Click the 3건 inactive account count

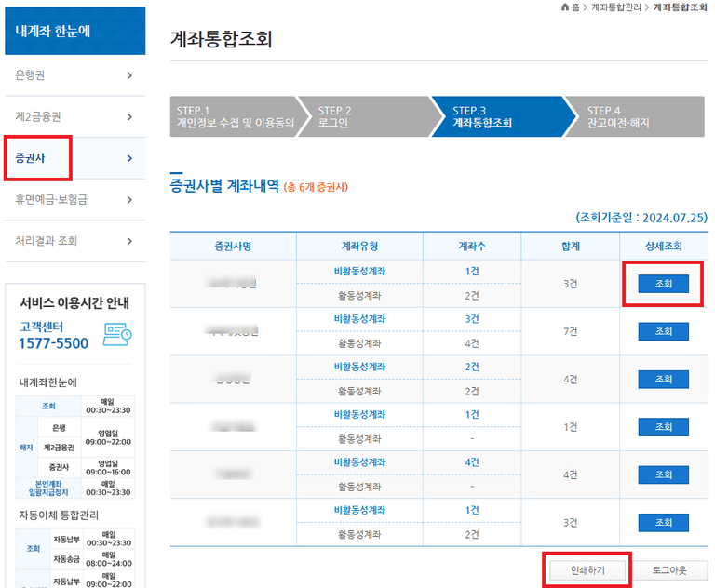coord(472,319)
